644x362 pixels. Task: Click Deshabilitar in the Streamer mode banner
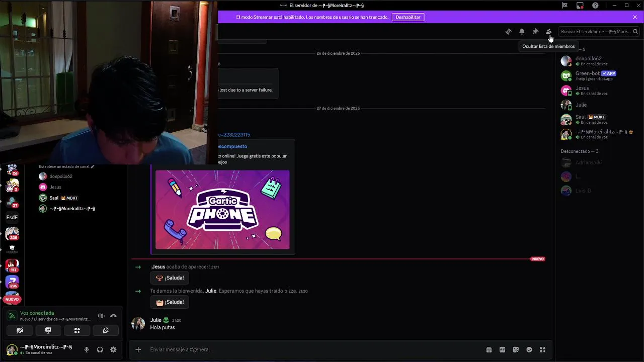click(x=408, y=17)
